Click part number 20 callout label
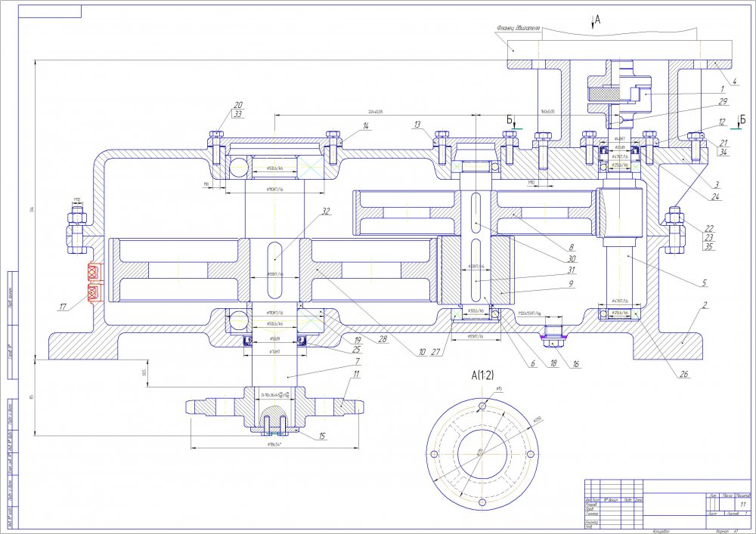The height and width of the screenshot is (534, 756). coord(237,106)
